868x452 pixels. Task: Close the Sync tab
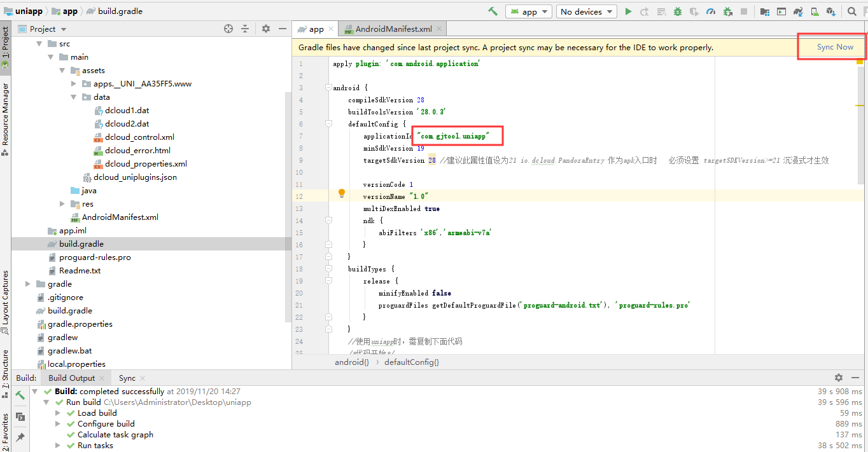pyautogui.click(x=143, y=378)
